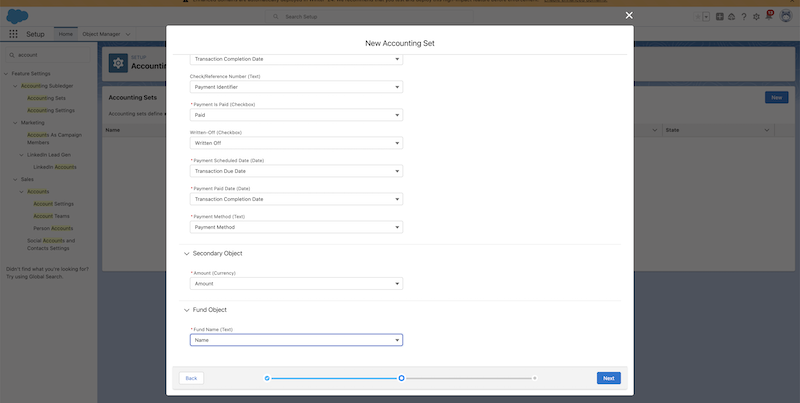Focus the Quick Find box containing 'account'
Image resolution: width=800 pixels, height=403 pixels.
coord(47,55)
